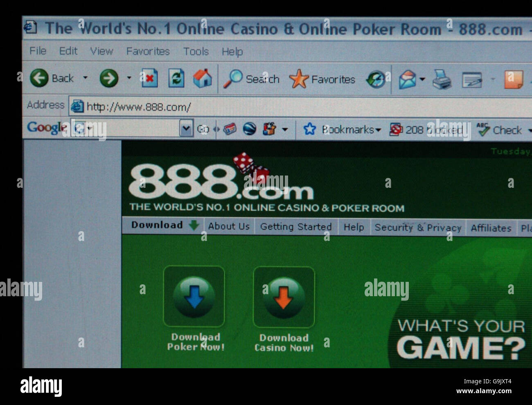The height and width of the screenshot is (405, 532).
Task: Open the Favorites menu
Action: (148, 51)
